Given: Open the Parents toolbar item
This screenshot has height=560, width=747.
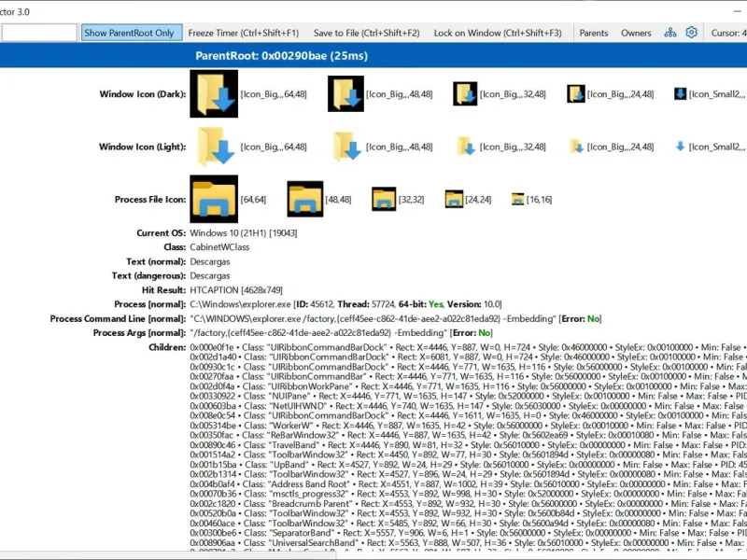Looking at the screenshot, I should [594, 33].
